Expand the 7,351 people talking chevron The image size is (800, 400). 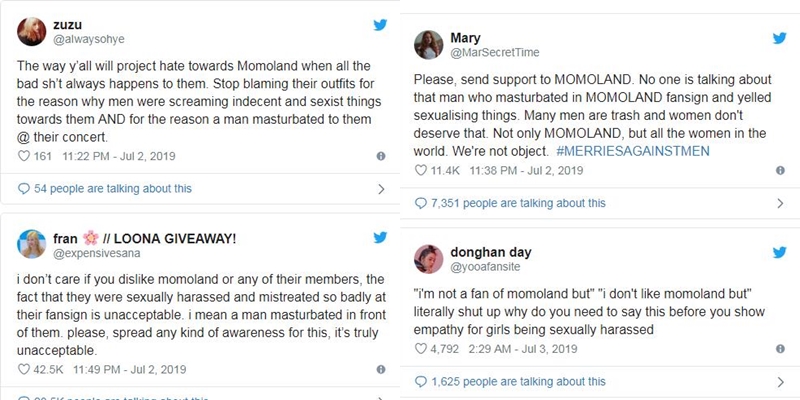point(777,203)
